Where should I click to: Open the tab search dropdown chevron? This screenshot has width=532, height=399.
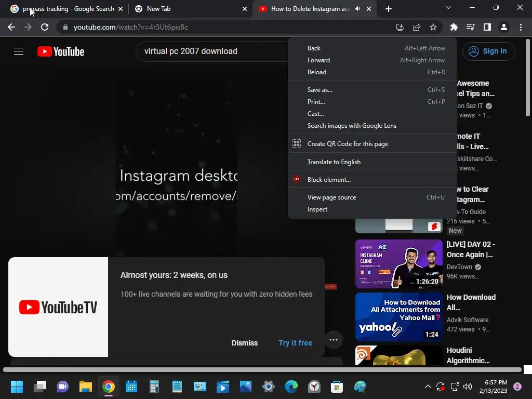click(x=448, y=7)
